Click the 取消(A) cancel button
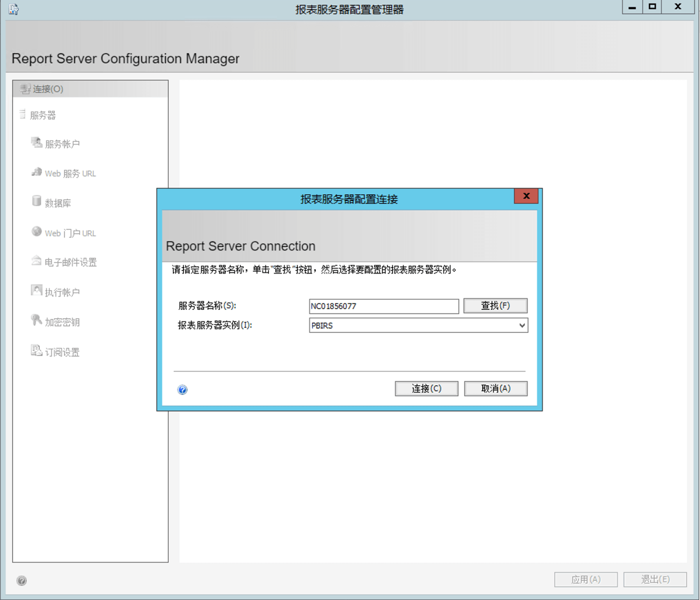 pyautogui.click(x=496, y=389)
